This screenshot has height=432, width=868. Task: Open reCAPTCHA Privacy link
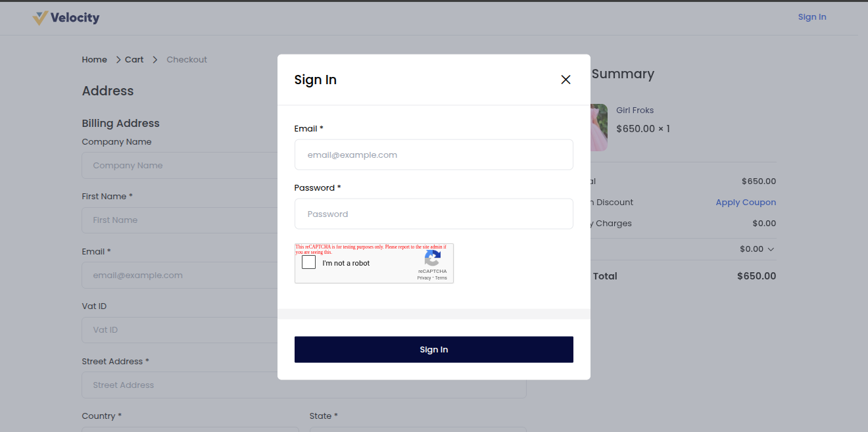click(x=424, y=278)
